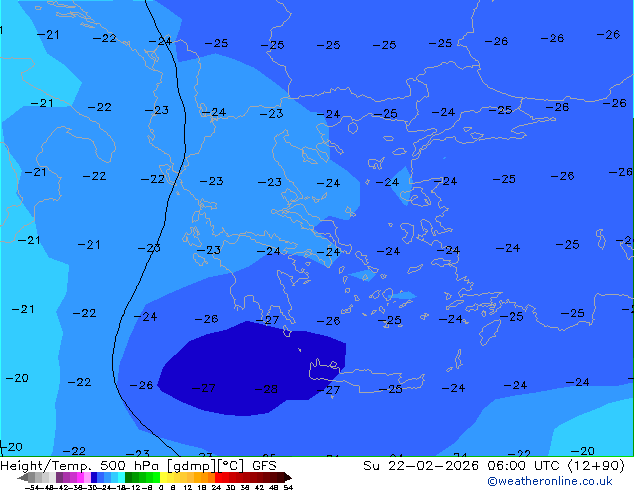Select the dark green legend swatch
The height and width of the screenshot is (490, 634).
[x=129, y=477]
